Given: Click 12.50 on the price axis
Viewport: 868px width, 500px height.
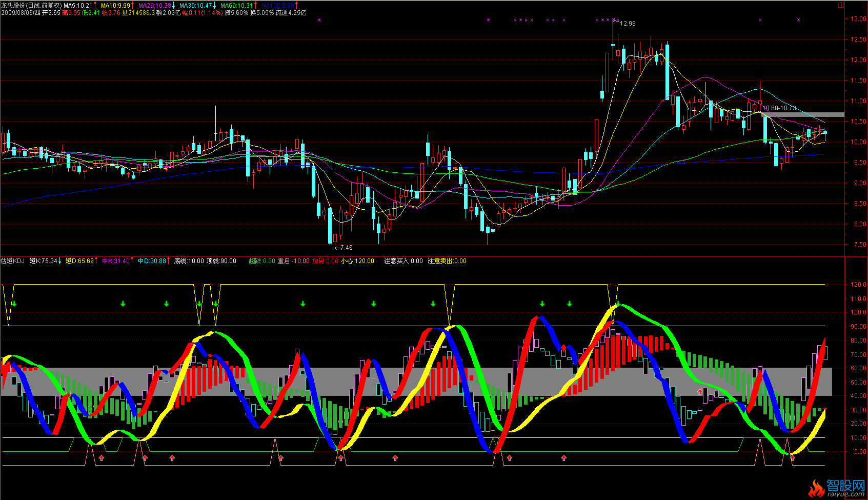Looking at the screenshot, I should point(859,39).
